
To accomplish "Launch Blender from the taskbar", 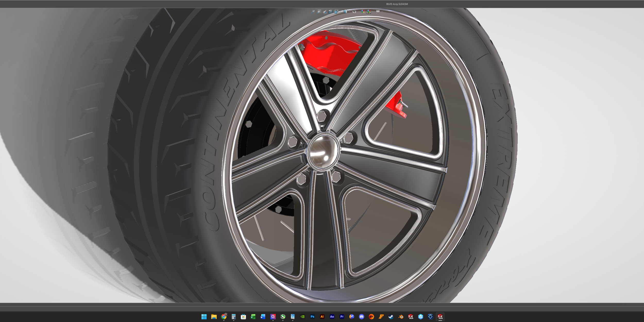I will pyautogui.click(x=401, y=317).
